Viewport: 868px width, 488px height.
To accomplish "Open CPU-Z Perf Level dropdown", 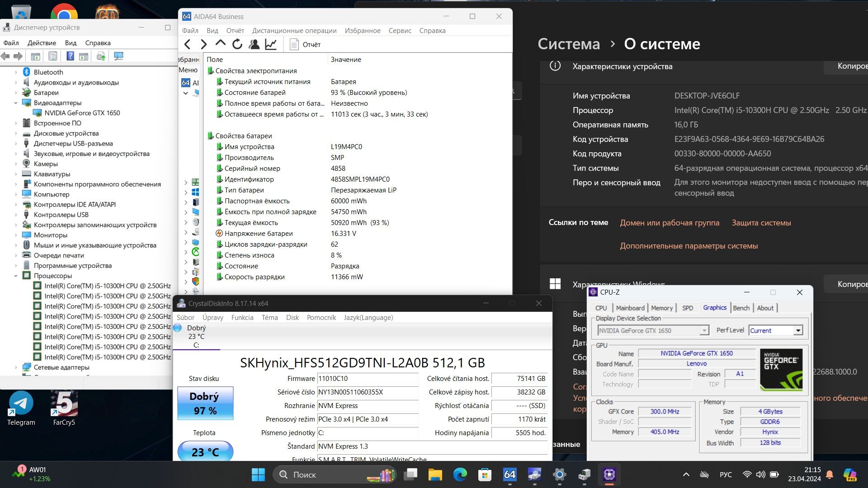I will 798,331.
